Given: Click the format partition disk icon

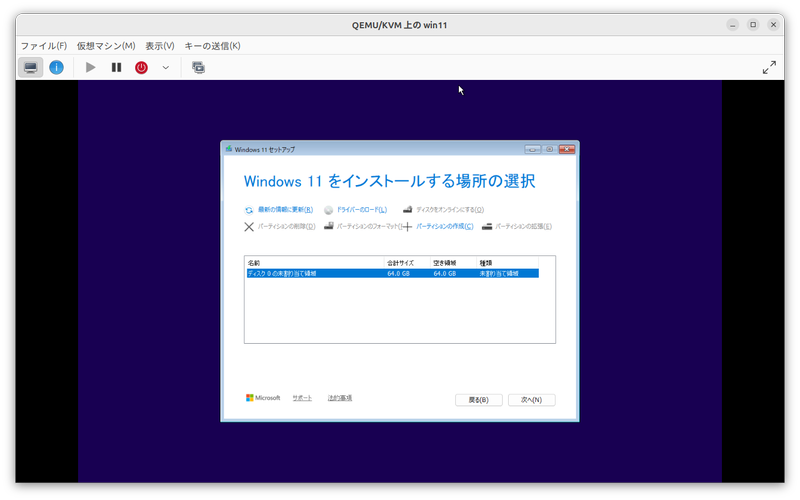Looking at the screenshot, I should [x=329, y=226].
